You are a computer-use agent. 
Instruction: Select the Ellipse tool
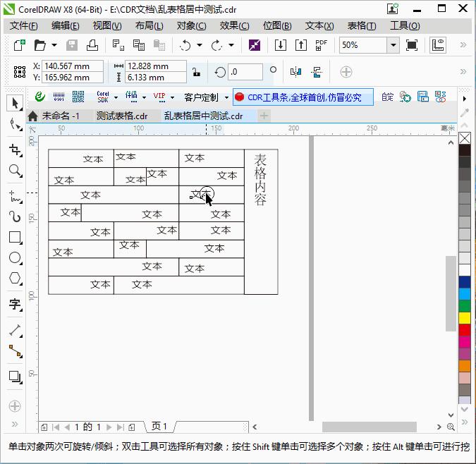[x=15, y=257]
